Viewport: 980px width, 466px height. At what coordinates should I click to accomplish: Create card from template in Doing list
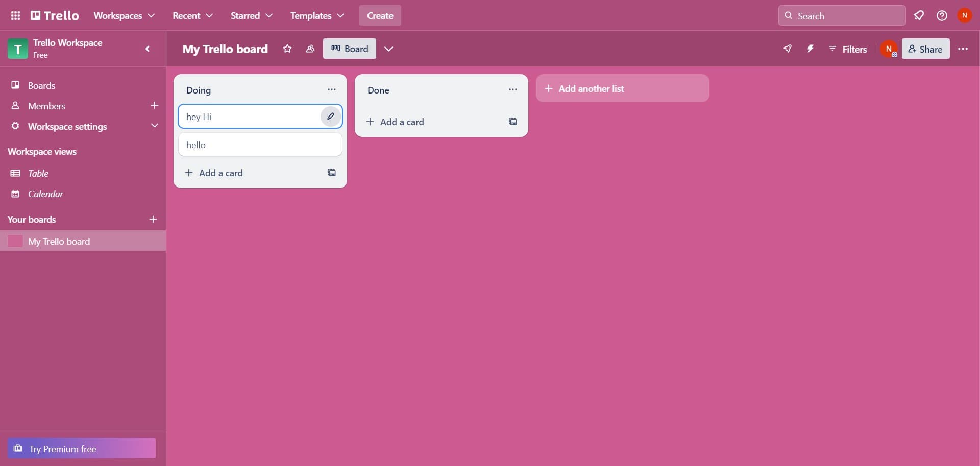(332, 173)
